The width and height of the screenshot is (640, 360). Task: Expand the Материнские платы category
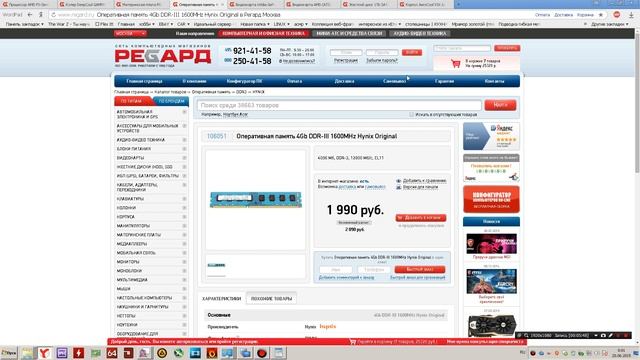click(184, 235)
